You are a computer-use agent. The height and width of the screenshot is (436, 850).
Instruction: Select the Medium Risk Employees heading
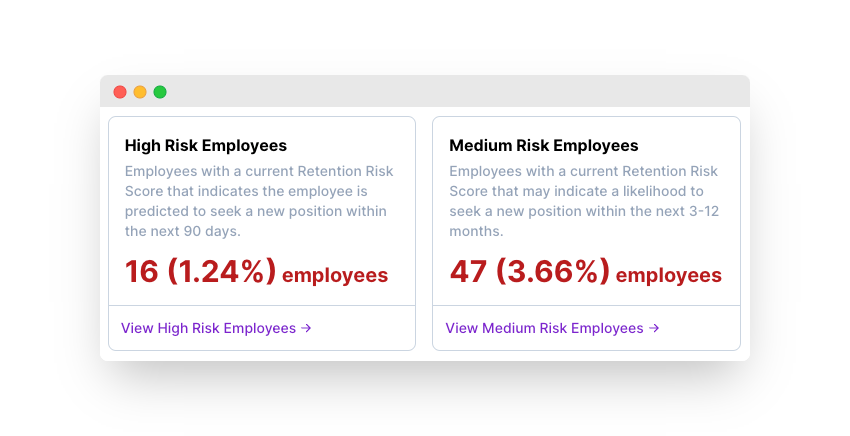[544, 145]
